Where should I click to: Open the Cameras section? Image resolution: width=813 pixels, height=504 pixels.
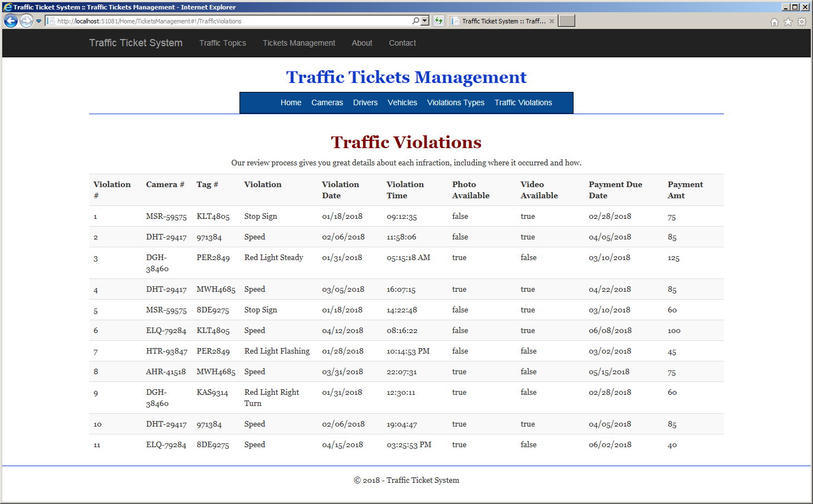(327, 102)
